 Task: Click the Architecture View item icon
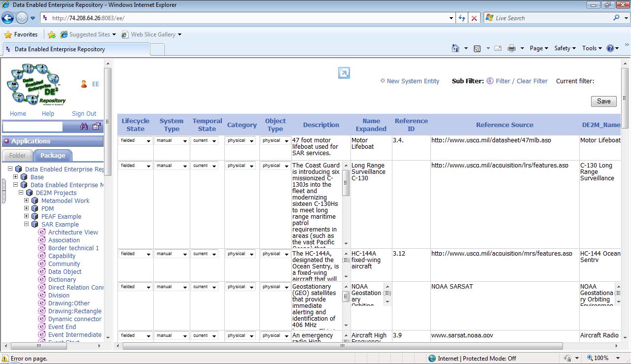click(42, 232)
